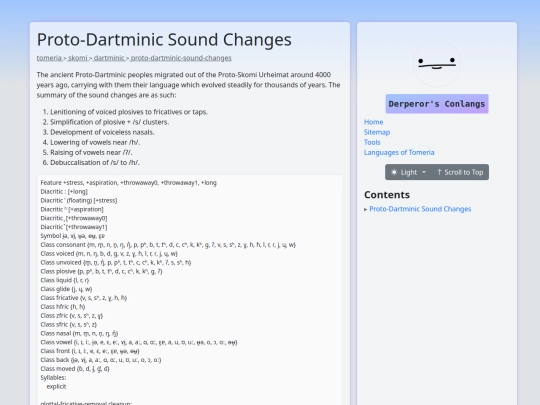Viewport: 540px width, 405px height.
Task: Click the Contents heading in sidebar
Action: (x=387, y=195)
